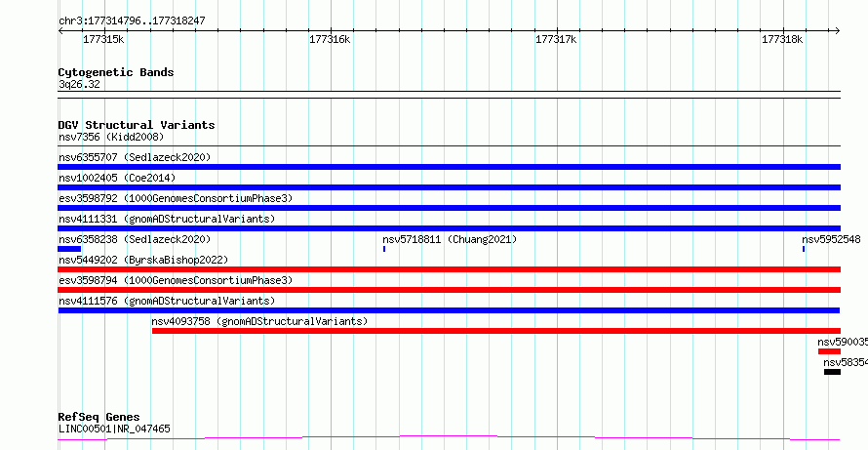Click the 3q26.32 cytogenetic band label
Viewport: 868px width, 450px height.
[x=79, y=84]
